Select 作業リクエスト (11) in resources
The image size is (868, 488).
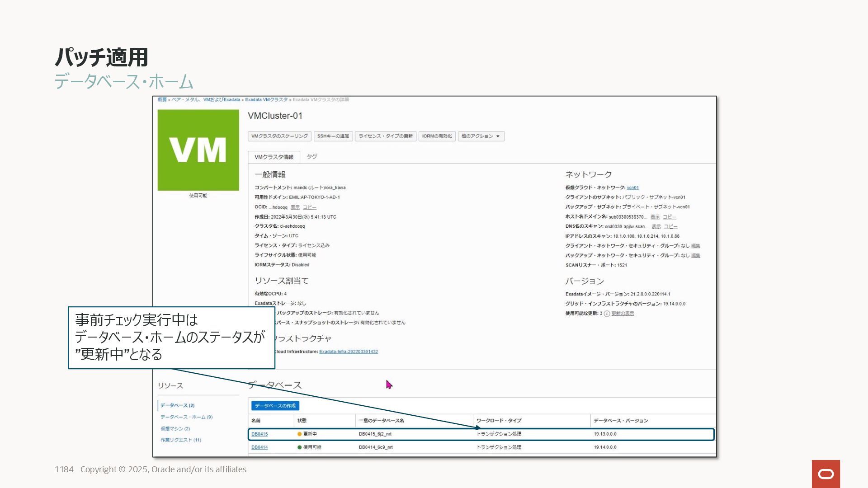click(x=180, y=440)
